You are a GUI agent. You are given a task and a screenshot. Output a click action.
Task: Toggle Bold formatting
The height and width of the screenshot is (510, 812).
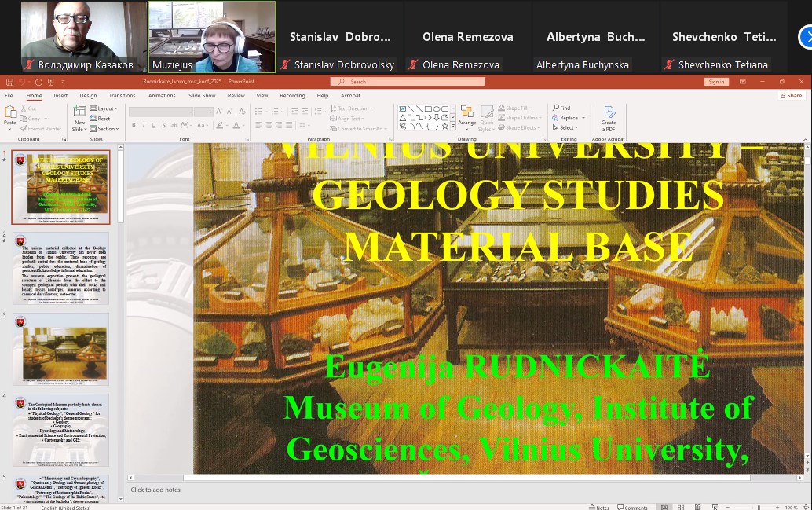click(134, 125)
